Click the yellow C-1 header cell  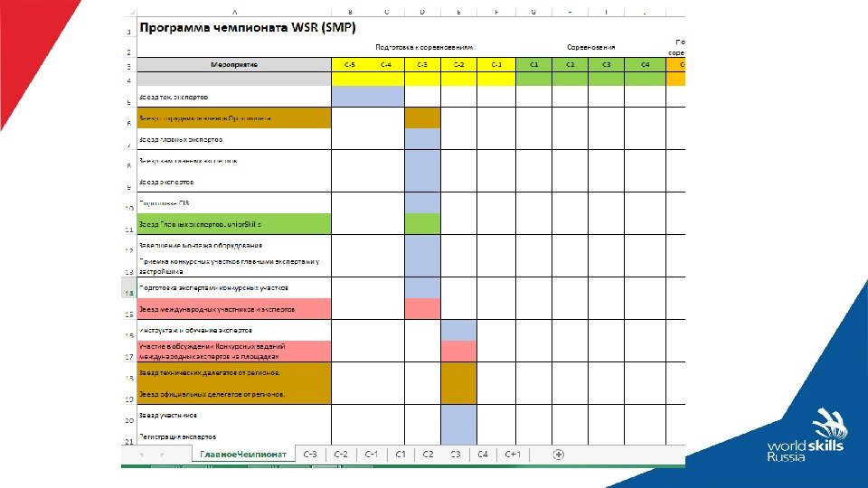click(496, 65)
